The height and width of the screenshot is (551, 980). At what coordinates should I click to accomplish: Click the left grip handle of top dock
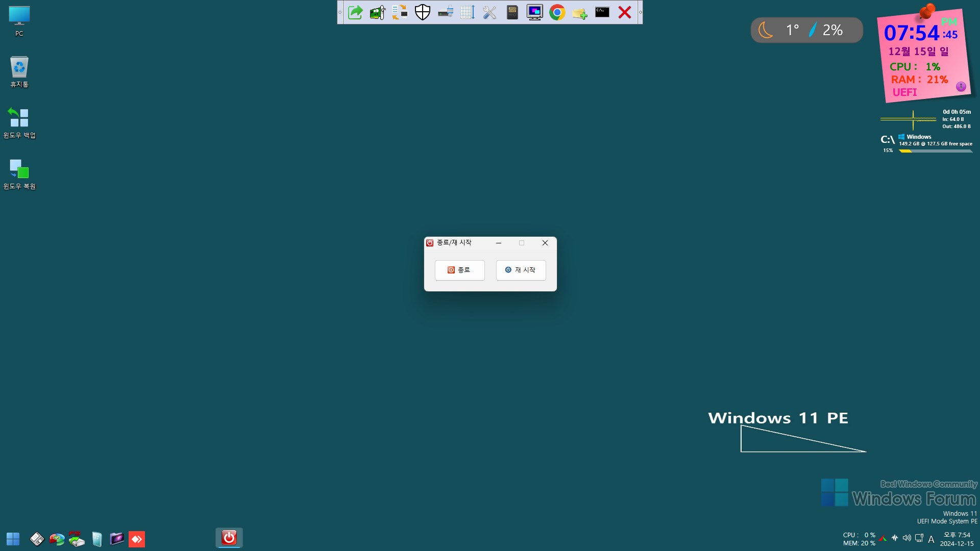(340, 12)
